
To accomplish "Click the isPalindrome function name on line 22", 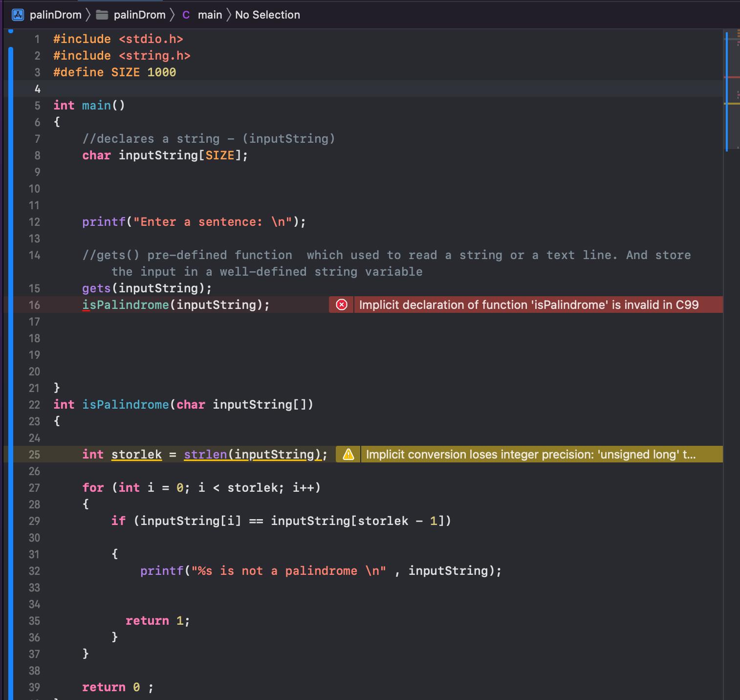I will 125,405.
